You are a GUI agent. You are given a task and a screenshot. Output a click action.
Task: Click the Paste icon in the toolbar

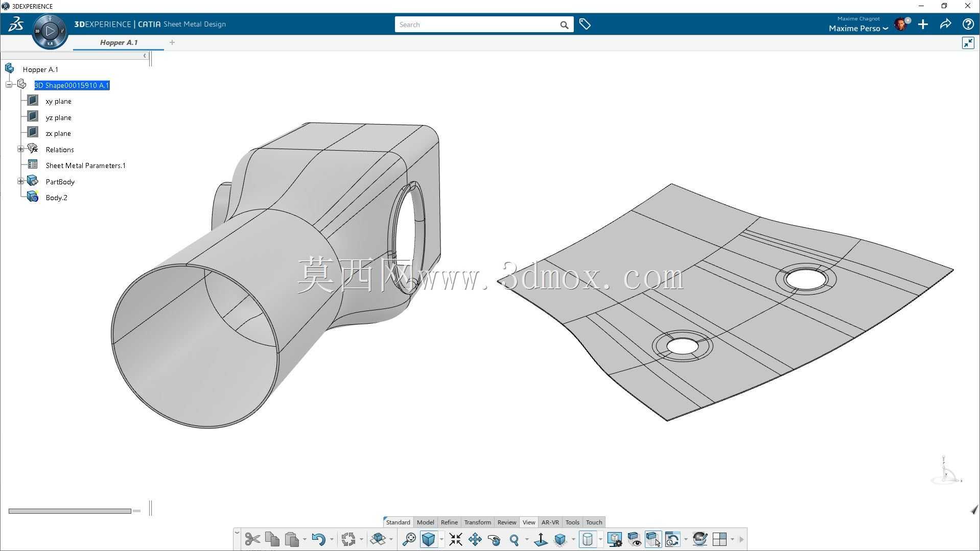(x=292, y=539)
